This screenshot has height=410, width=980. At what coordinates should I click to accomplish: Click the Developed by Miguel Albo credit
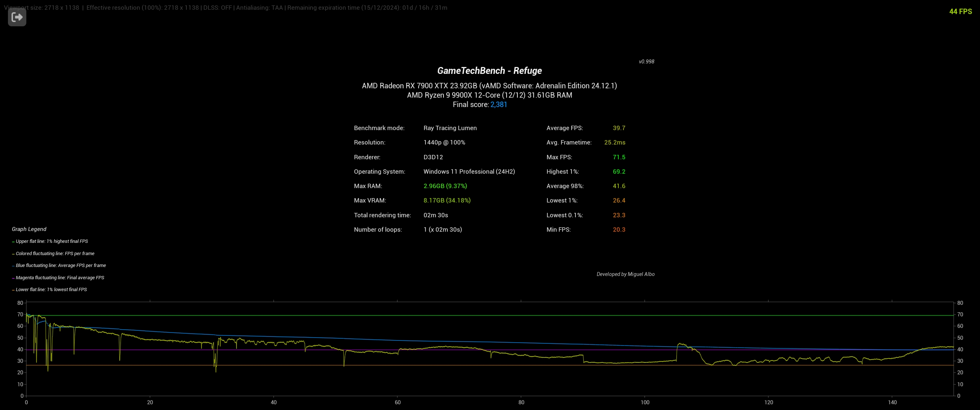coord(626,274)
